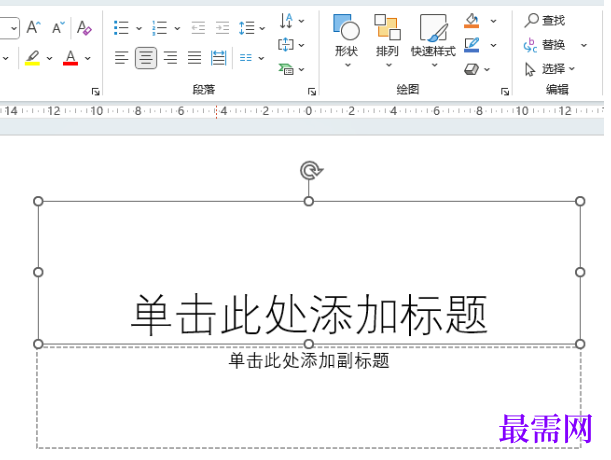Image resolution: width=611 pixels, height=460 pixels.
Task: Click 查找 to find text
Action: (x=545, y=20)
